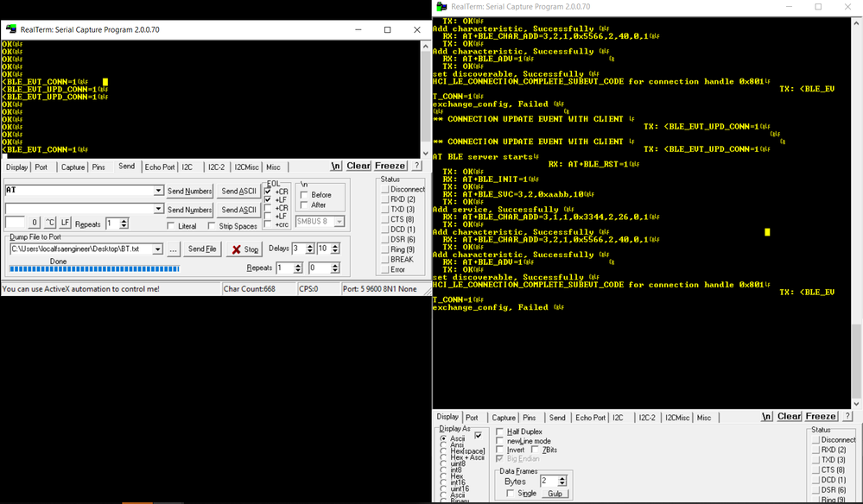Click the Dump File Repeats stepper showing 1

298,268
